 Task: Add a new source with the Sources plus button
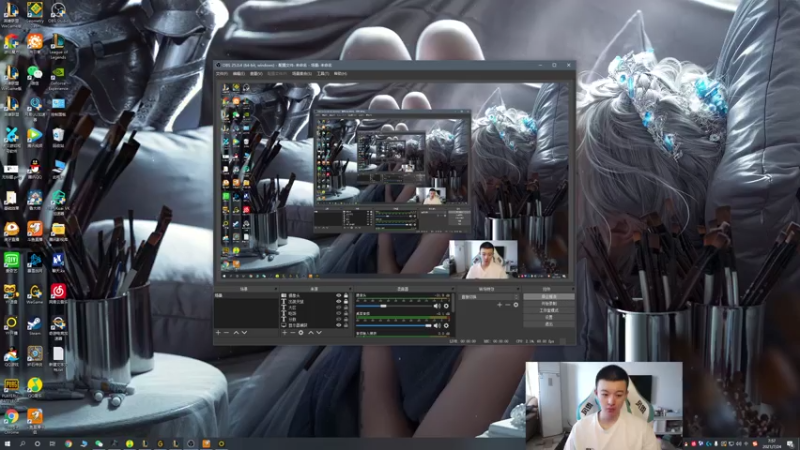284,333
